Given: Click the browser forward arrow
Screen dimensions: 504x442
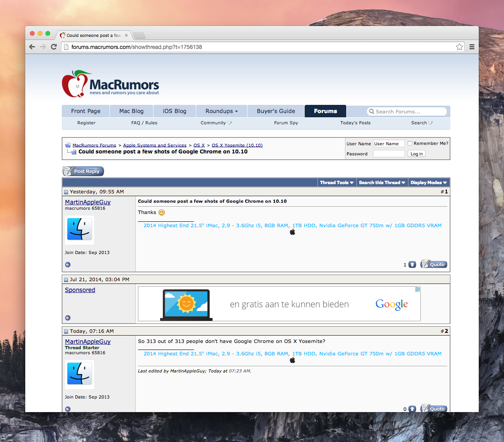Looking at the screenshot, I should [43, 47].
